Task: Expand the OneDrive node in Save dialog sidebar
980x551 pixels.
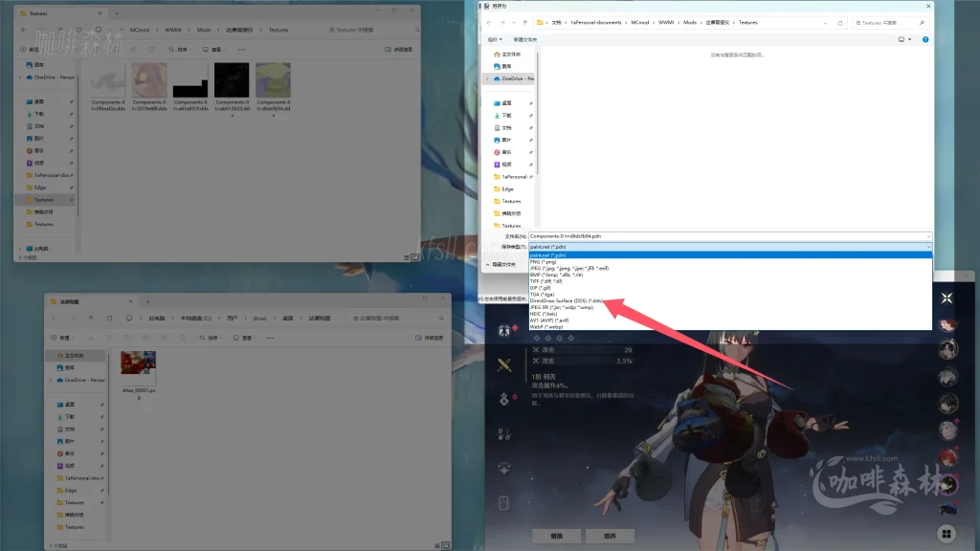Action: [488, 78]
